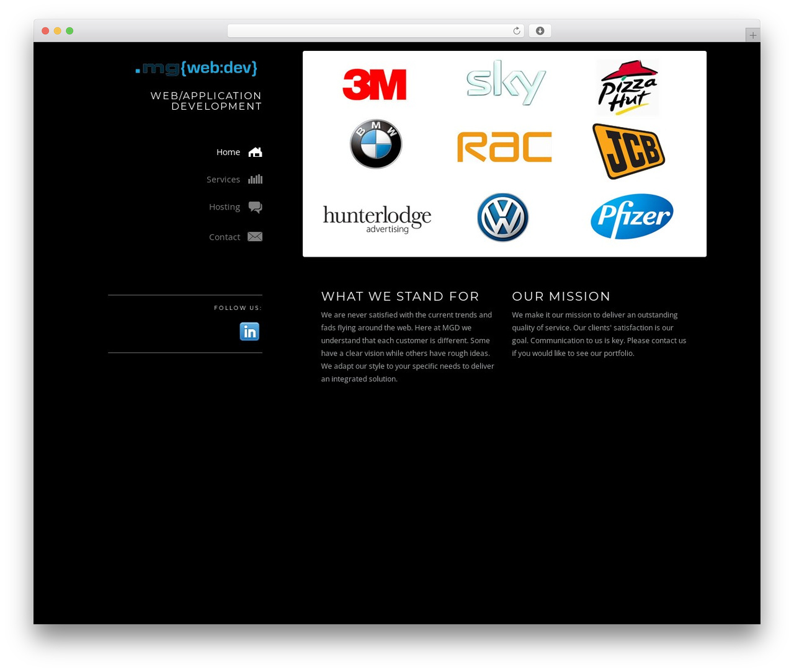Select the Pizza Hut logo
The image size is (794, 672).
[x=628, y=87]
